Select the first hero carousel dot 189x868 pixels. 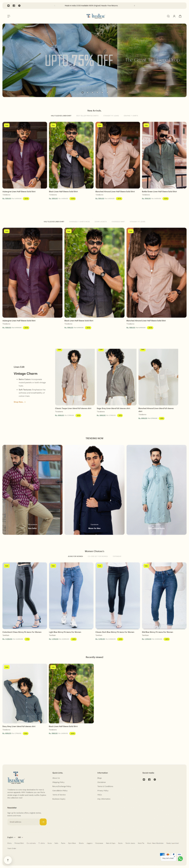(x=82, y=92)
